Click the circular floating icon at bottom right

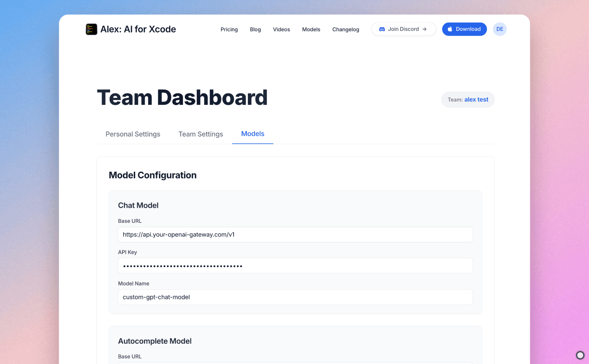[x=580, y=355]
